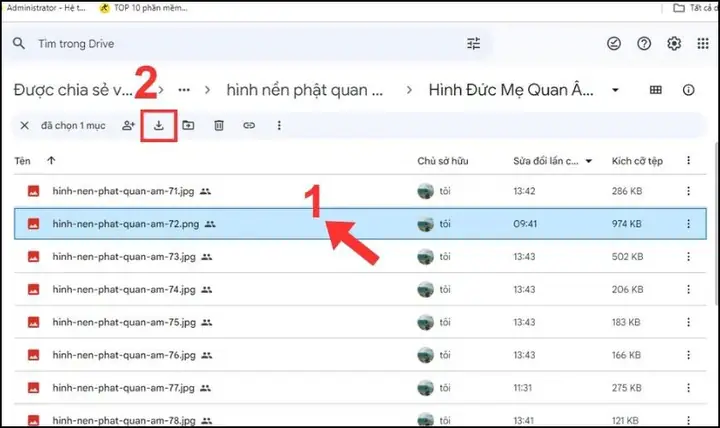The height and width of the screenshot is (428, 720).
Task: Click the 183 KB file size cell
Action: (x=626, y=322)
